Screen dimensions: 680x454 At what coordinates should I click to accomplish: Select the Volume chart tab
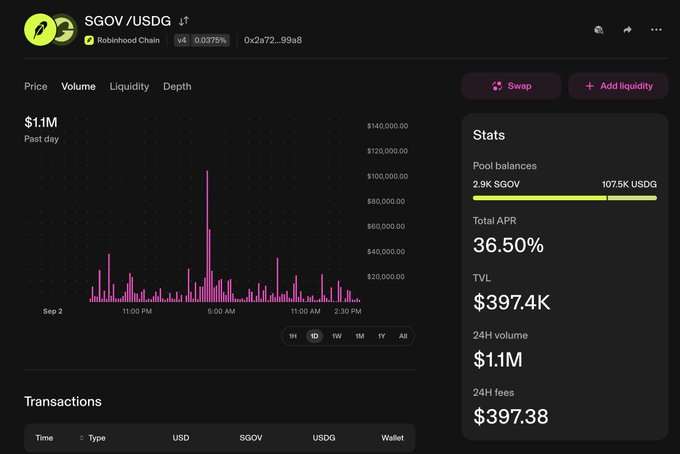tap(78, 86)
